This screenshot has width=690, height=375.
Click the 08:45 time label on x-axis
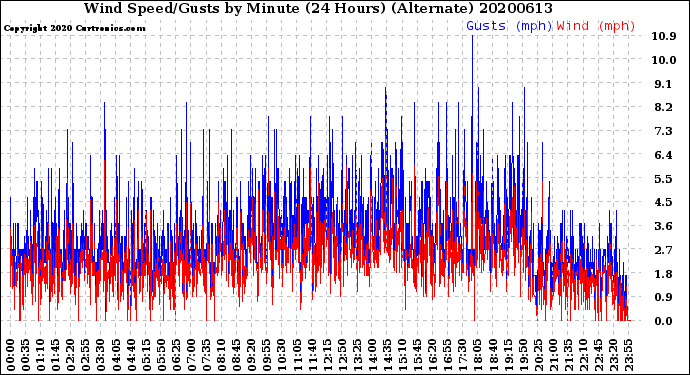(237, 355)
